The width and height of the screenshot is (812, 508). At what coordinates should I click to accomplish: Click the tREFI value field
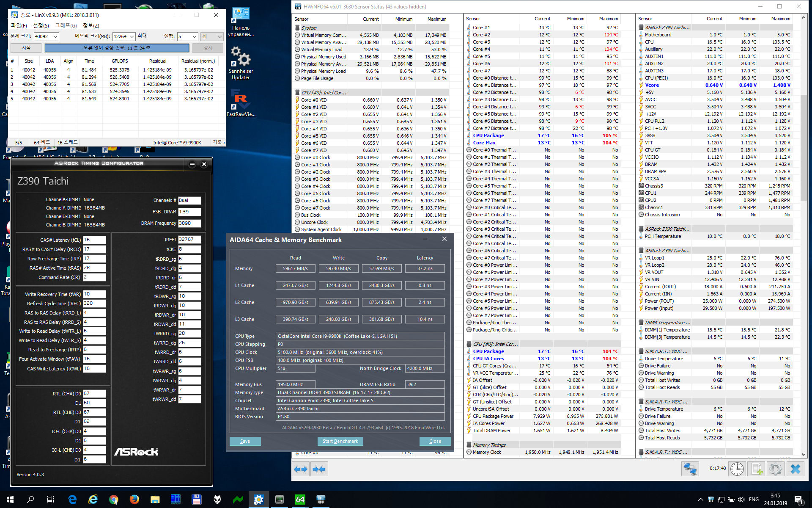pos(189,240)
